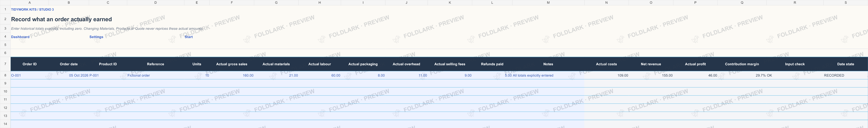
Task: Select column header S
Action: [845, 3]
